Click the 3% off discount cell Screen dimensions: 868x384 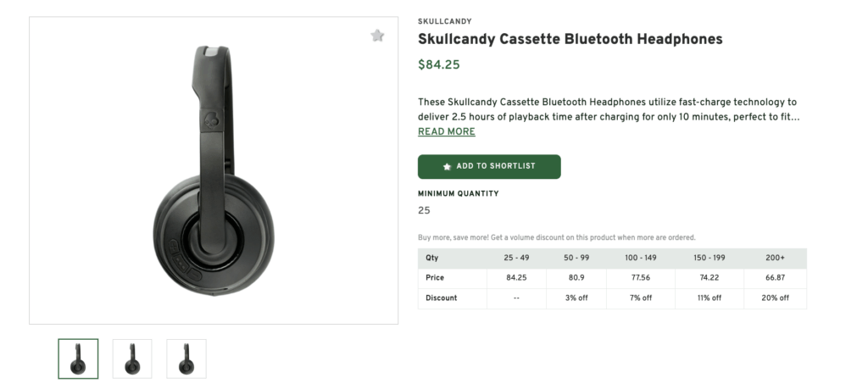click(576, 298)
